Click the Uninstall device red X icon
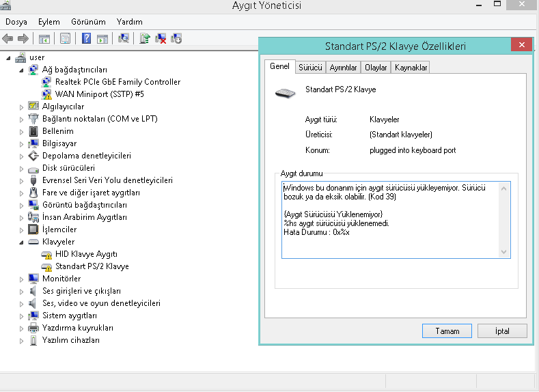Image resolution: width=539 pixels, height=392 pixels. pos(161,38)
